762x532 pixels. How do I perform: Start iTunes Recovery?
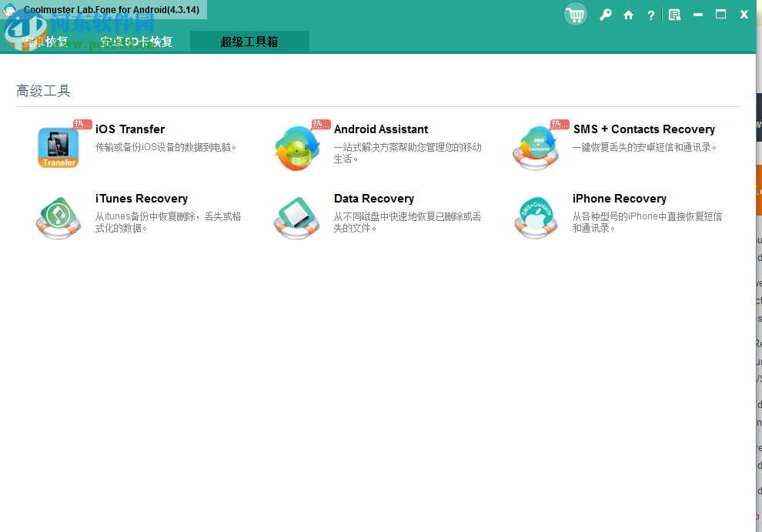coord(58,216)
